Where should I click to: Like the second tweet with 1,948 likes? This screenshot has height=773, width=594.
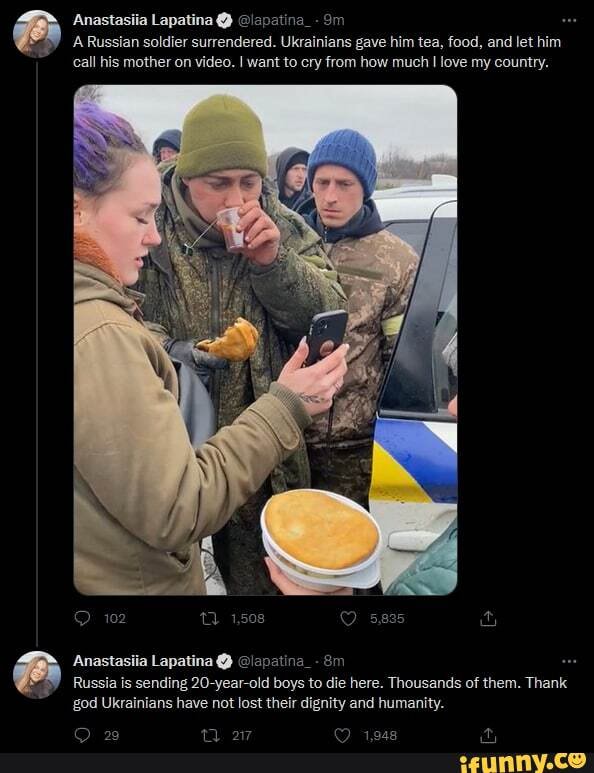click(342, 736)
